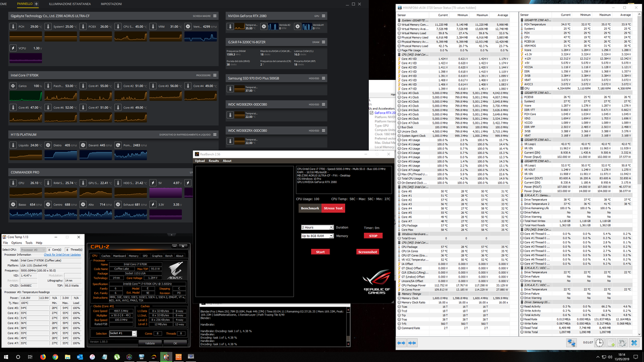644x362 pixels.
Task: Click the 5V voltage icon in COMMANDER PRO panel
Action: [153, 183]
